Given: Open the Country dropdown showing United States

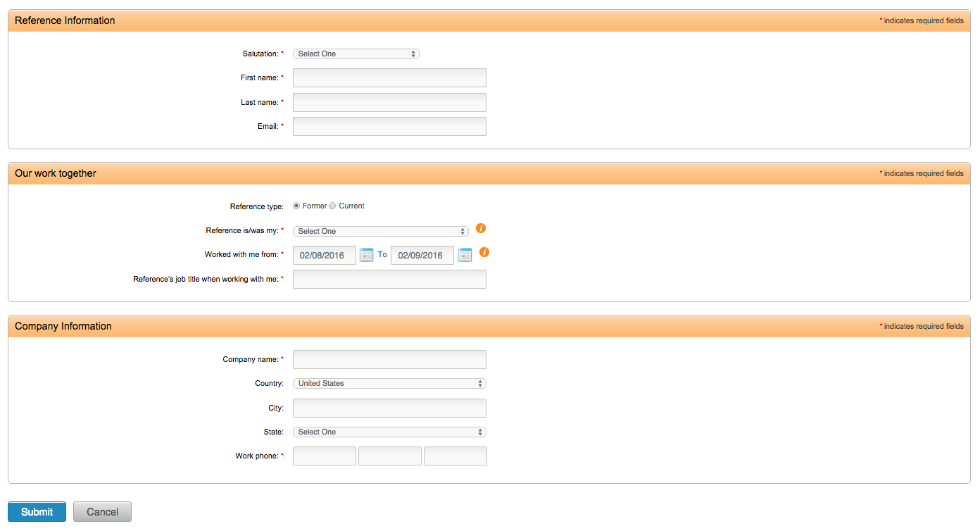Looking at the screenshot, I should coord(389,384).
